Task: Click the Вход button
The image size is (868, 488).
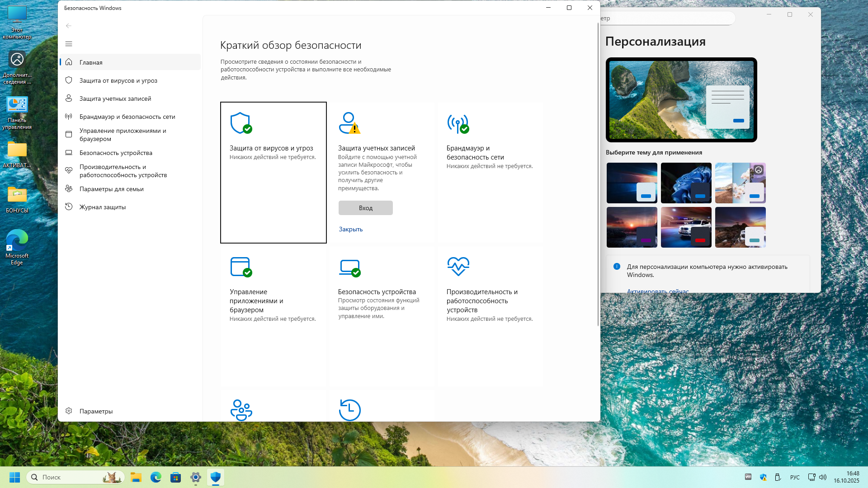Action: [x=365, y=208]
